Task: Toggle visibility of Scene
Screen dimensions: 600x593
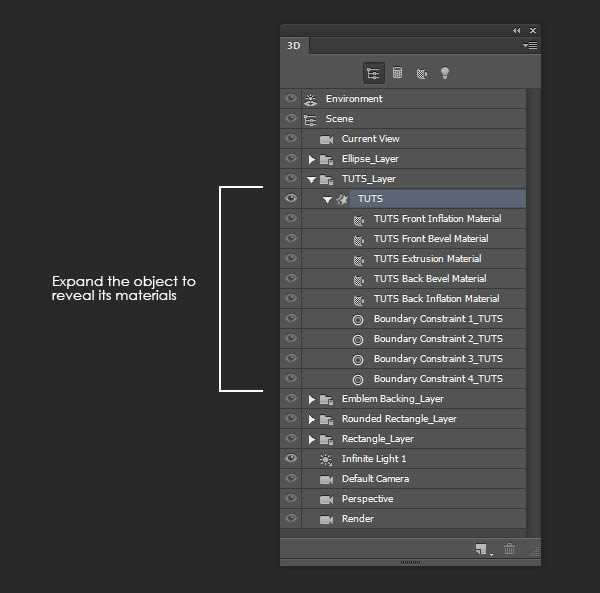Action: [291, 118]
